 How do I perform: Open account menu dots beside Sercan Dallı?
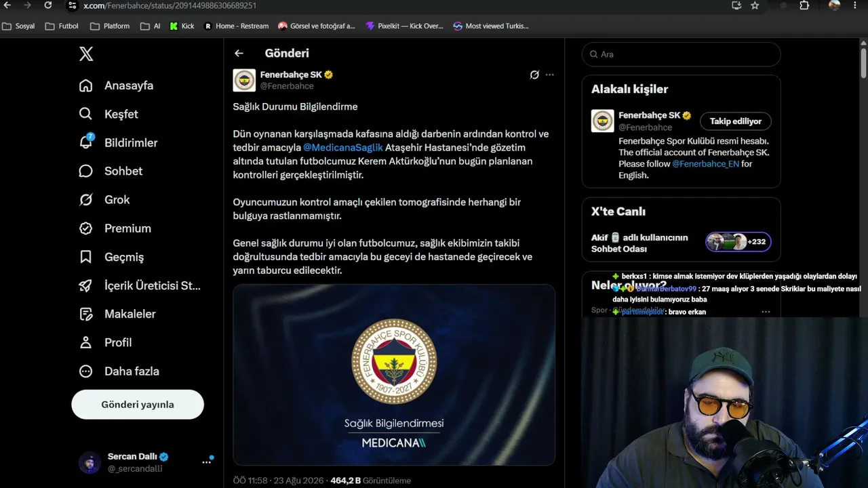pyautogui.click(x=206, y=462)
